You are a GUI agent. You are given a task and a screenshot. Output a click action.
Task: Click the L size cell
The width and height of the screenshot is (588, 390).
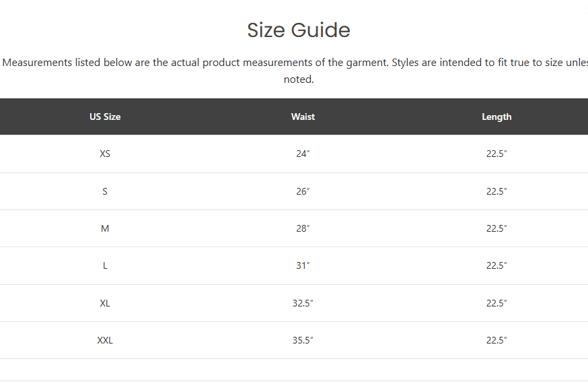pos(105,265)
